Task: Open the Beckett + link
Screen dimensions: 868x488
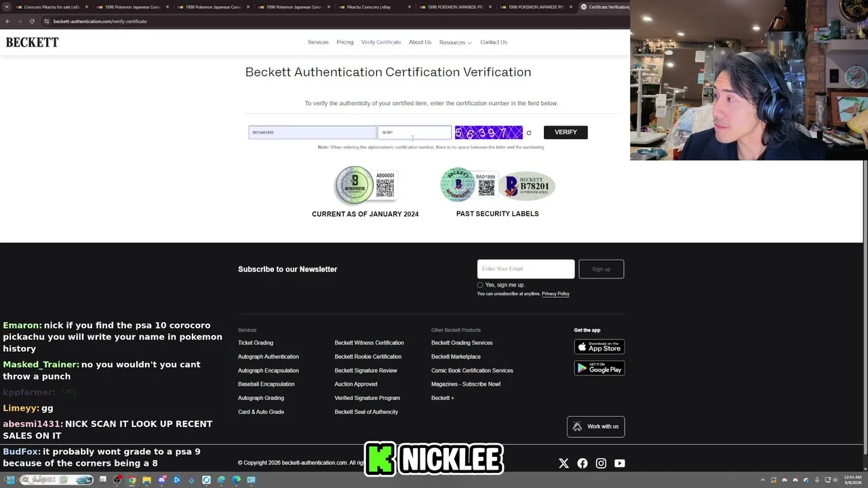Action: pos(443,398)
